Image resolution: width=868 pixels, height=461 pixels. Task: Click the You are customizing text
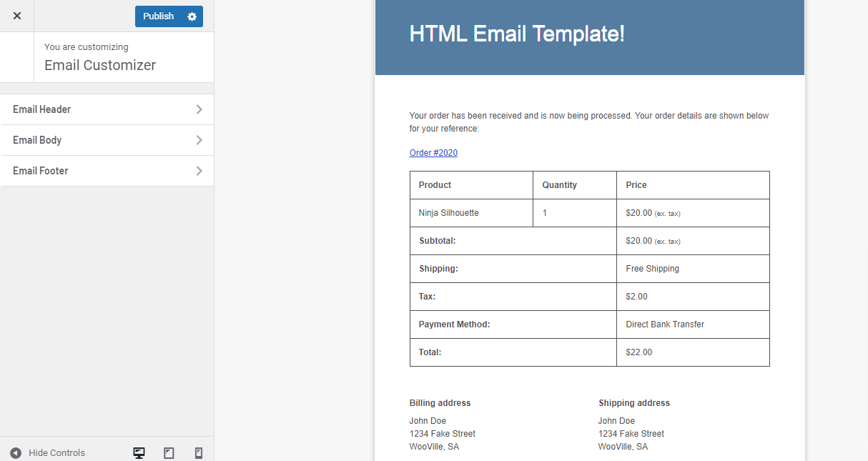[x=87, y=47]
